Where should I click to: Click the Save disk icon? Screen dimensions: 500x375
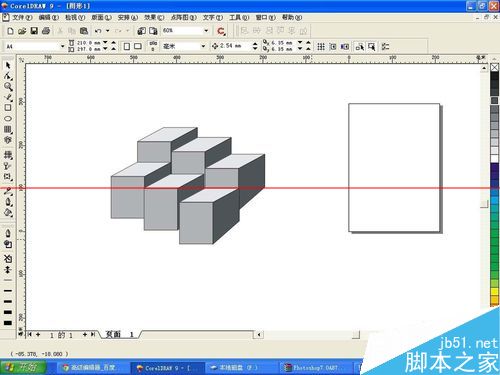point(34,31)
